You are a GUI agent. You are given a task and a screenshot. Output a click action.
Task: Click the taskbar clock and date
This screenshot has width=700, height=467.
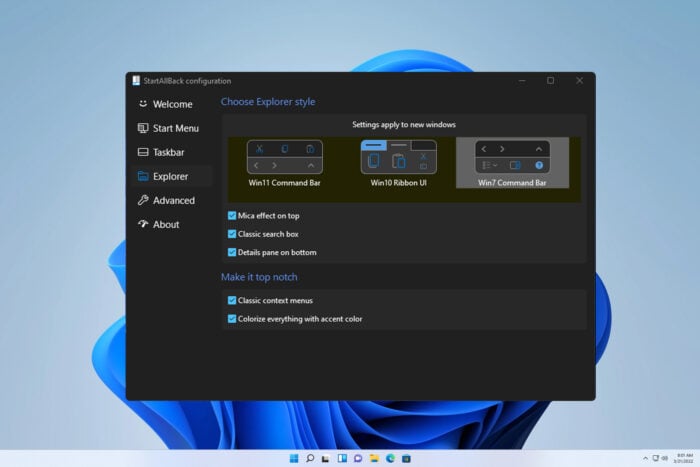[683, 458]
